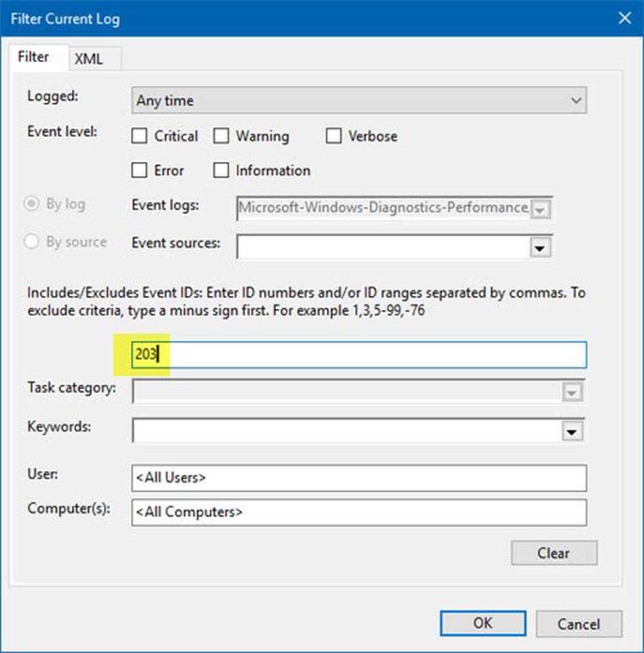The width and height of the screenshot is (644, 653).
Task: Click the Computer(s) field showing All Computers
Action: 359,512
